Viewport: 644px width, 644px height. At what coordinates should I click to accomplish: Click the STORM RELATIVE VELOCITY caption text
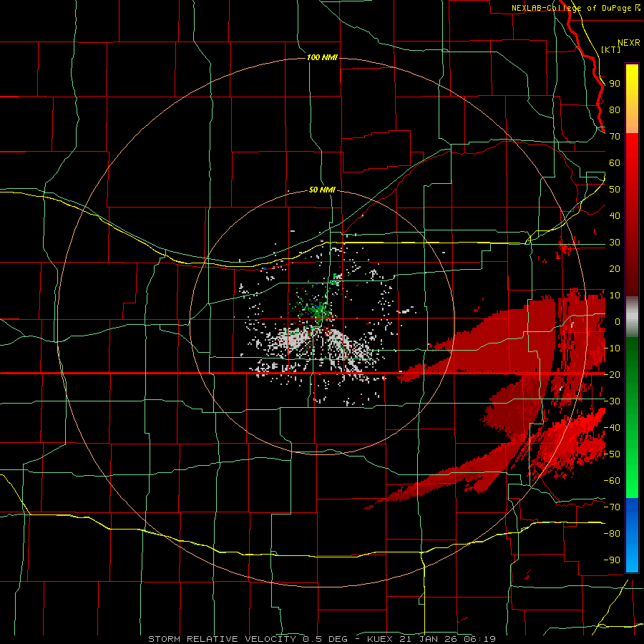222,639
